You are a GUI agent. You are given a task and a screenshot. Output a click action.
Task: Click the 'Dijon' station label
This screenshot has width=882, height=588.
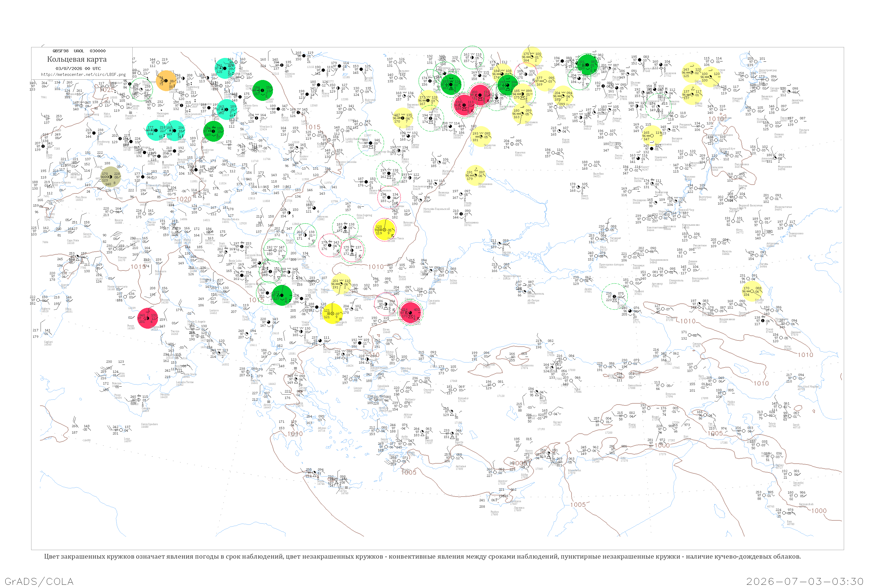(x=49, y=155)
